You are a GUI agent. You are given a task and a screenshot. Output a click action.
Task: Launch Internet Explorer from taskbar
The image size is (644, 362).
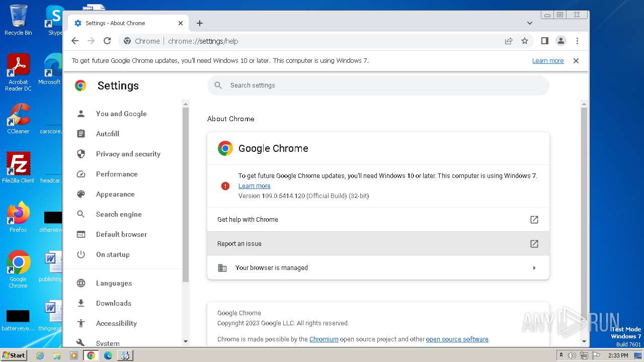coord(40,355)
